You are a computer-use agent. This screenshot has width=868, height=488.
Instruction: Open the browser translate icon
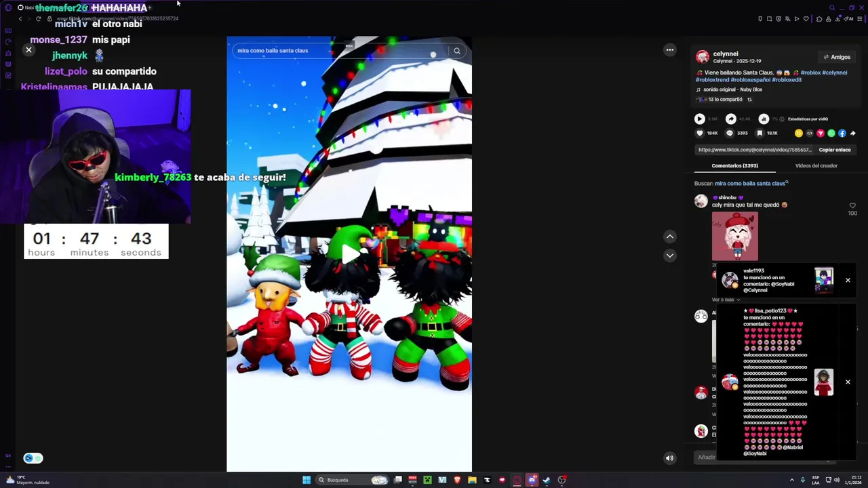[787, 19]
